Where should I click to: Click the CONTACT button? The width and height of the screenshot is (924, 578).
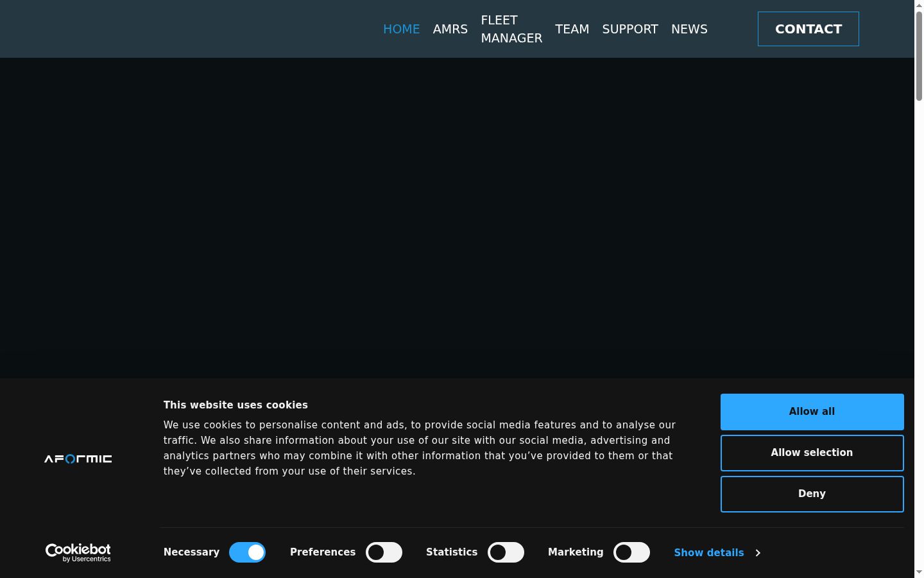[x=809, y=29]
